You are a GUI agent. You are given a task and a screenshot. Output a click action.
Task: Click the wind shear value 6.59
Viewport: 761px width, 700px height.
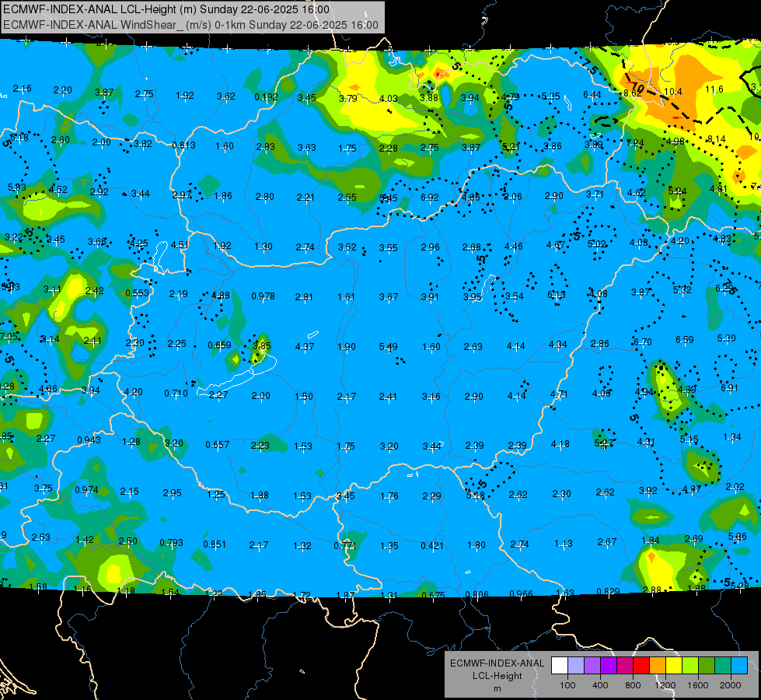(684, 340)
